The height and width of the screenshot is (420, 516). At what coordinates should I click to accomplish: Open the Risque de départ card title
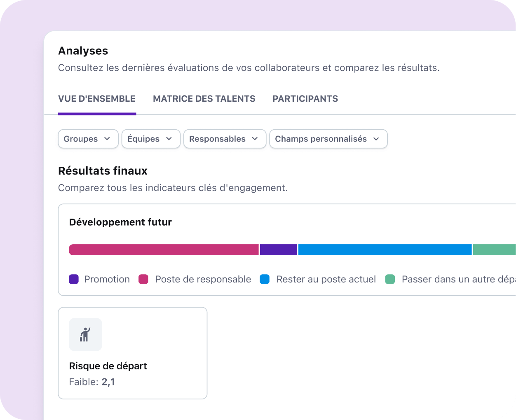(x=108, y=366)
